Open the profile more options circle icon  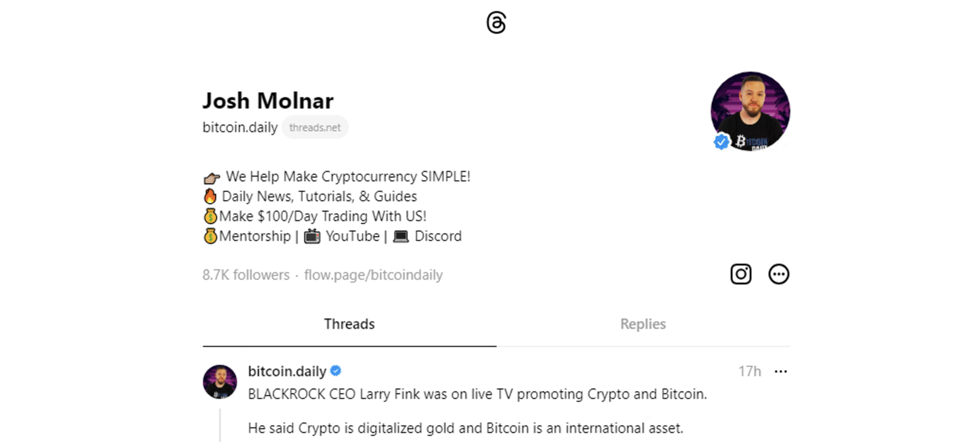(x=779, y=274)
